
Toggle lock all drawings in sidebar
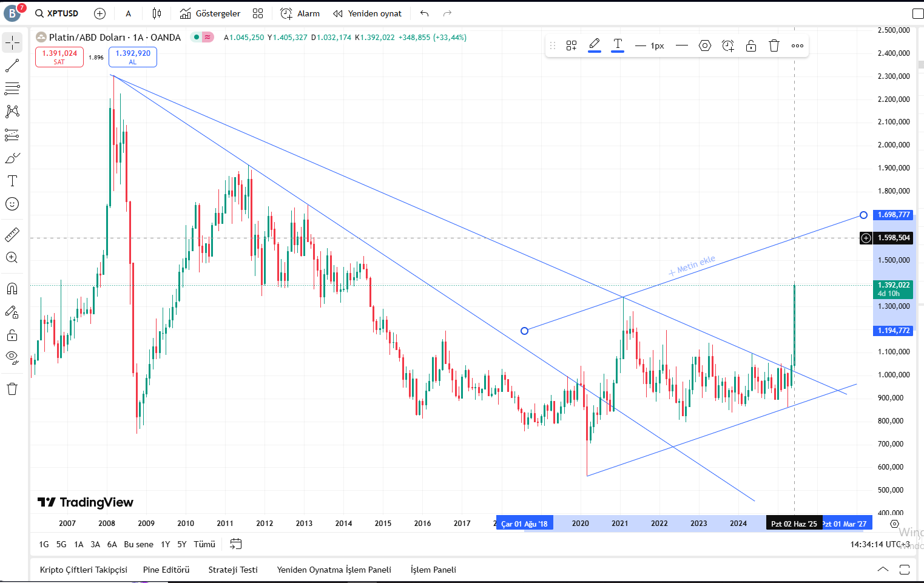pos(12,335)
